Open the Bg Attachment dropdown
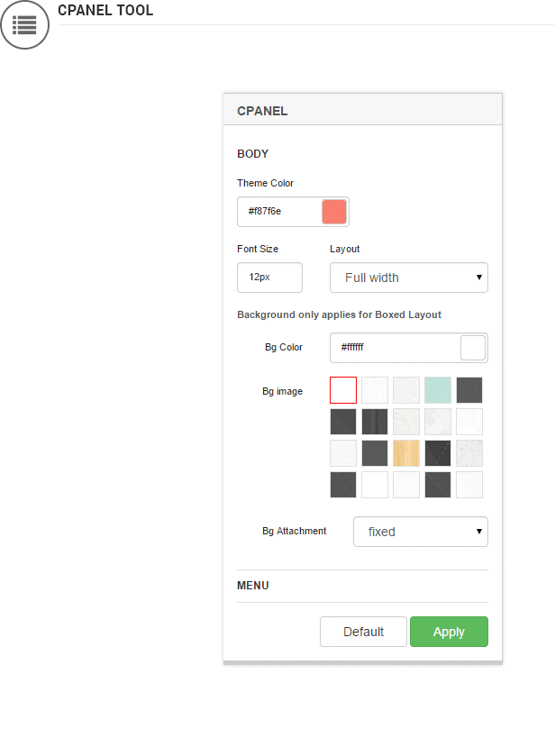Screen dimensions: 555x756 pyautogui.click(x=421, y=532)
